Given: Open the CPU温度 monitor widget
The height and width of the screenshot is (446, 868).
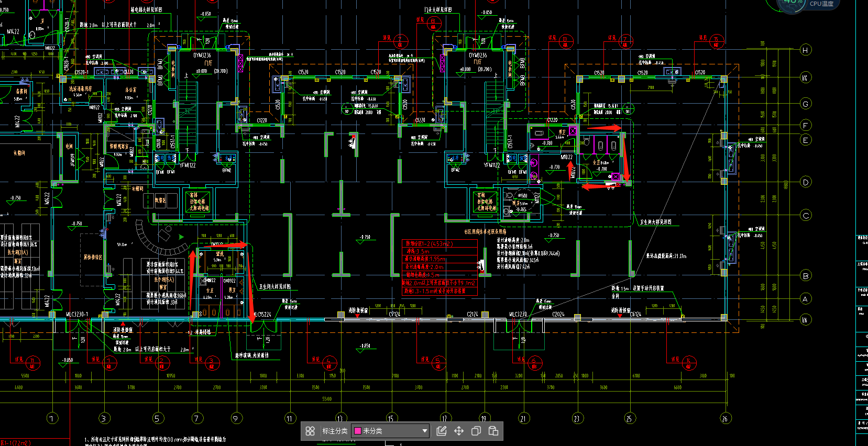Looking at the screenshot, I should (x=809, y=4).
